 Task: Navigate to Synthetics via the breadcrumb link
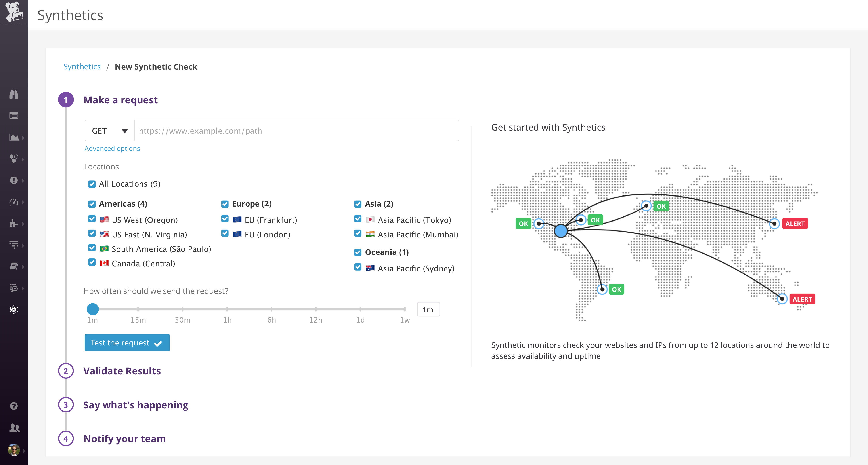82,66
